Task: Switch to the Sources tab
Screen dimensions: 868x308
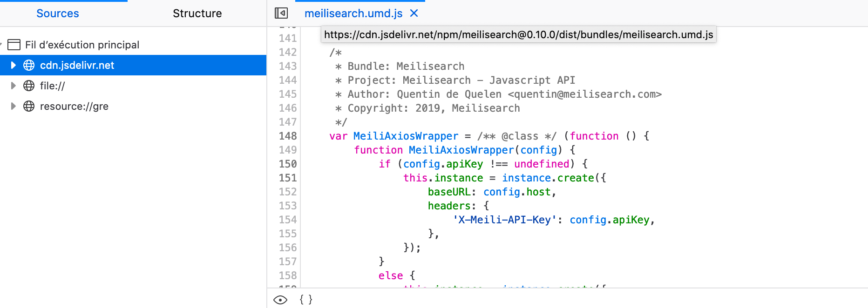Action: pyautogui.click(x=58, y=13)
